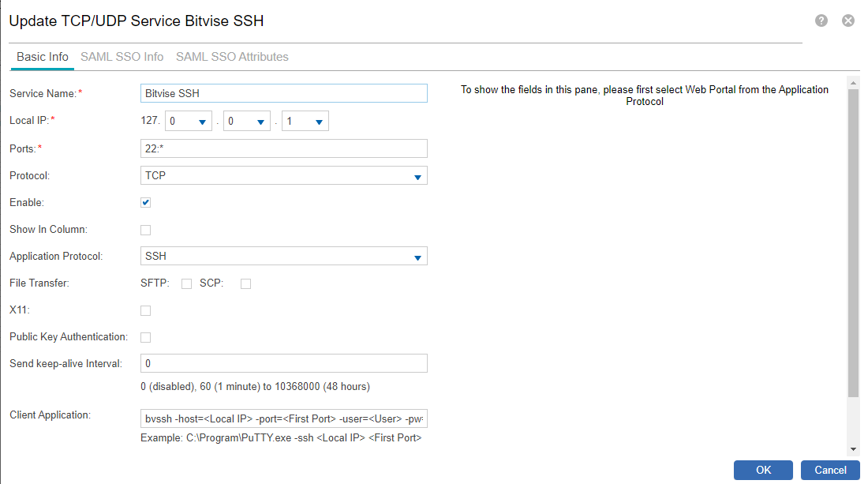Click the Ports input field
The width and height of the screenshot is (868, 484).
283,148
